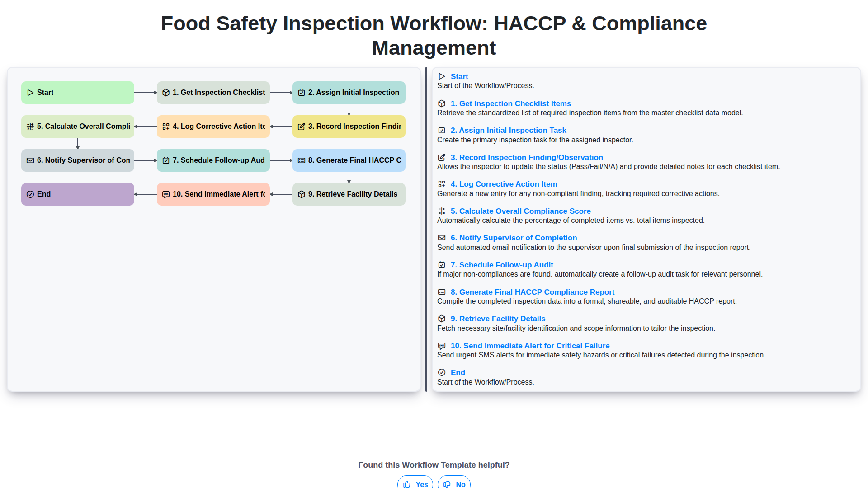
Task: Click the calendar icon beside Schedule Follow-up Audit link
Action: (x=442, y=265)
